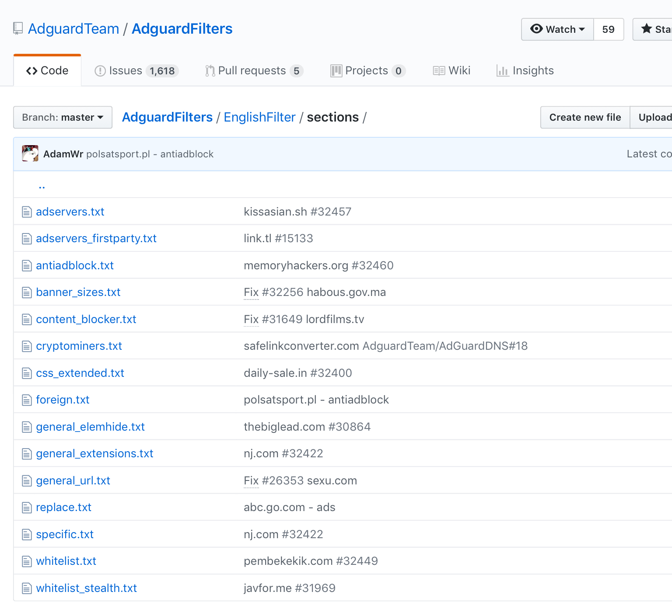Image resolution: width=672 pixels, height=616 pixels.
Task: Go to AdguardTeam owner page
Action: tap(73, 29)
